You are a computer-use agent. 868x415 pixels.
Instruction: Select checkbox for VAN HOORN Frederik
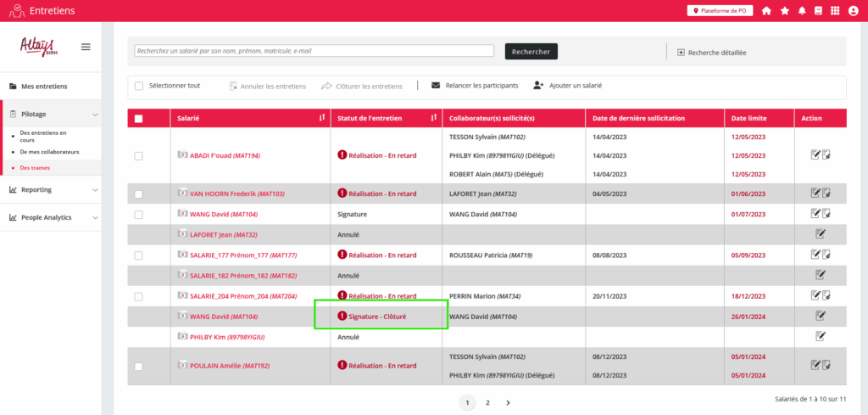139,193
